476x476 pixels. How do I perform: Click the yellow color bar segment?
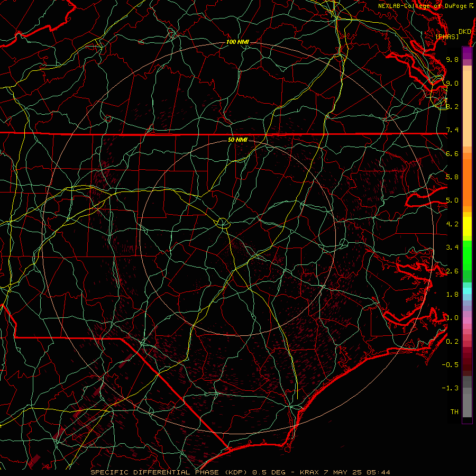coord(467,226)
